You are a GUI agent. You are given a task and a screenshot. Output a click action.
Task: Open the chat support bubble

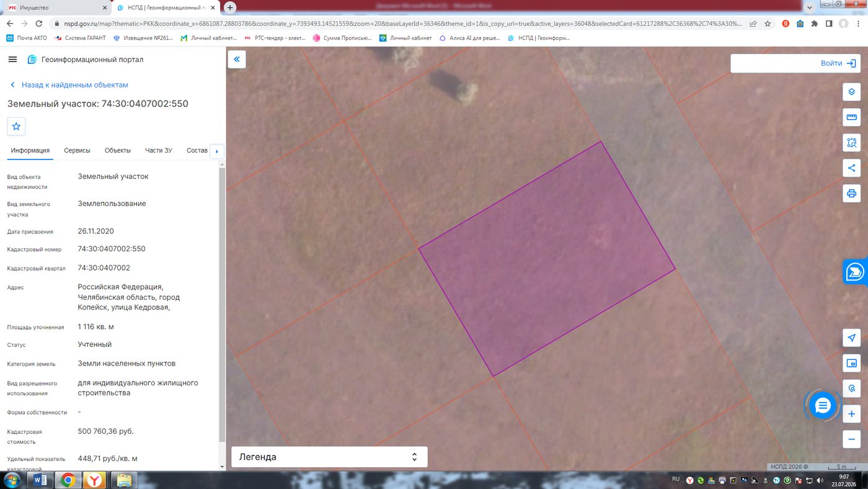(823, 406)
